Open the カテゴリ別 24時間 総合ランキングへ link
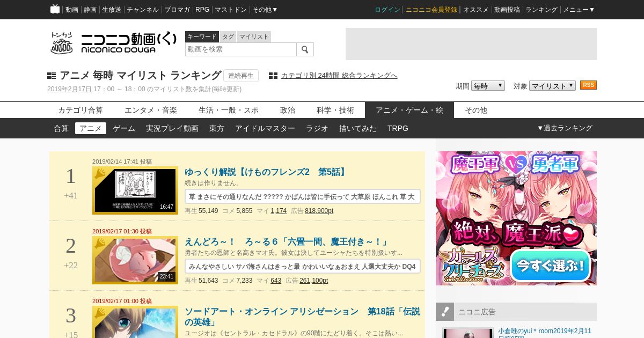The image size is (644, 338). pos(339,76)
